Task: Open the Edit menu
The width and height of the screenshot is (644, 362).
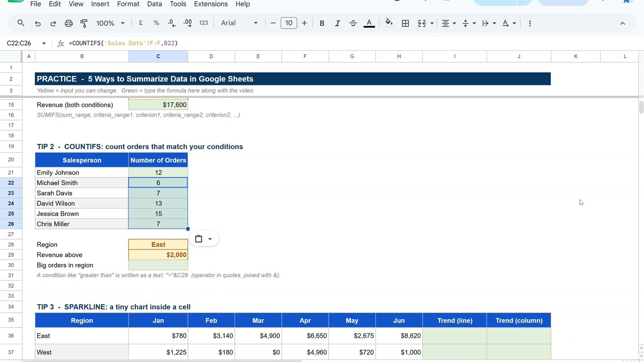Action: [x=55, y=4]
